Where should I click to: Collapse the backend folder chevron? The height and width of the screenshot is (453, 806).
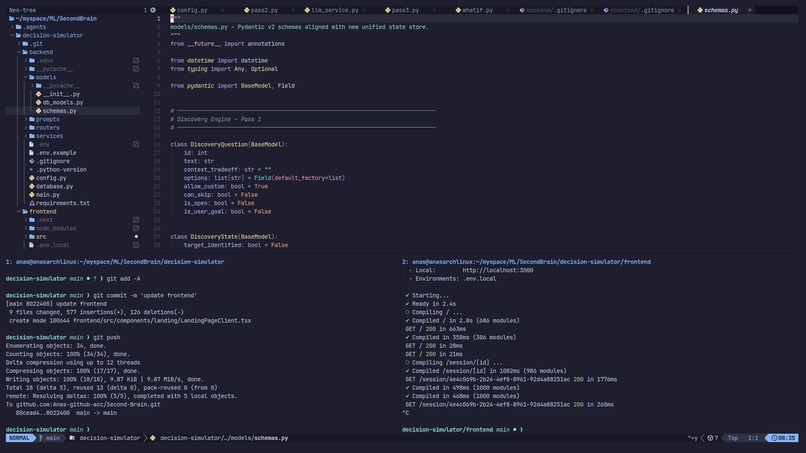tap(19, 52)
